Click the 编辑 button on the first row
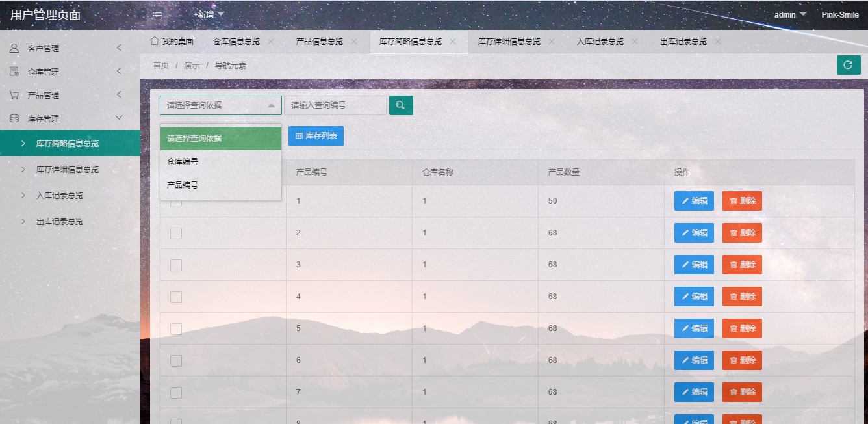 click(694, 201)
